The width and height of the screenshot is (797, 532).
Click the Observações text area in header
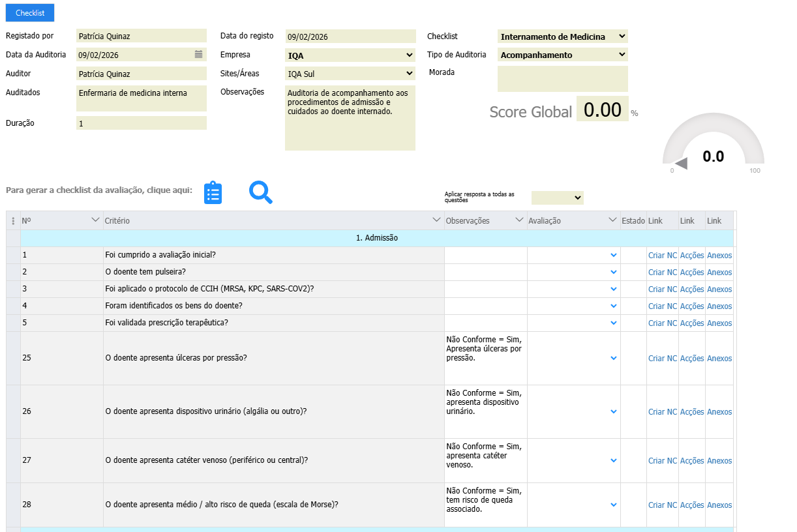(350, 118)
